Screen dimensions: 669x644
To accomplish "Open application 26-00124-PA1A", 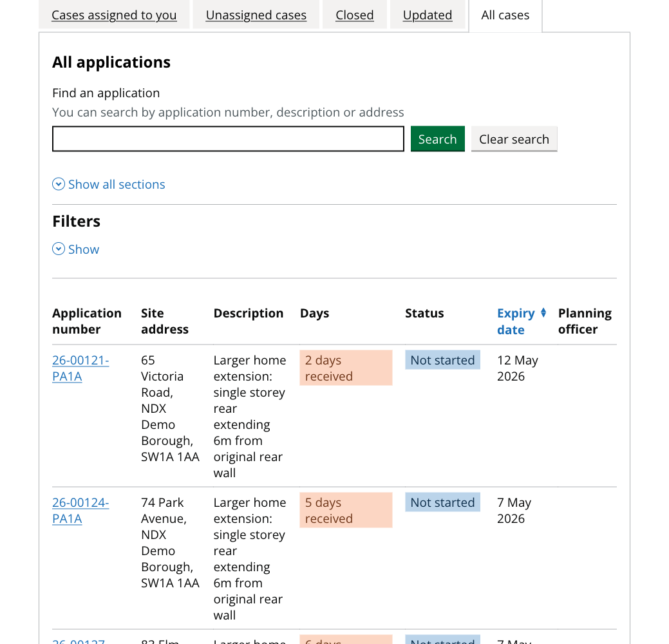I will coord(80,510).
